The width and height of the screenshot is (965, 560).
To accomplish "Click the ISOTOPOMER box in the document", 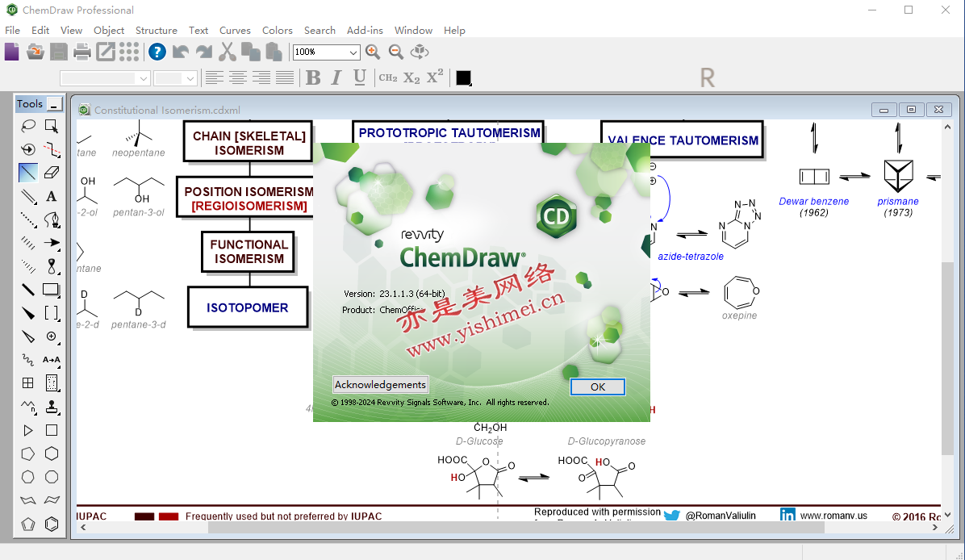I will [x=248, y=307].
